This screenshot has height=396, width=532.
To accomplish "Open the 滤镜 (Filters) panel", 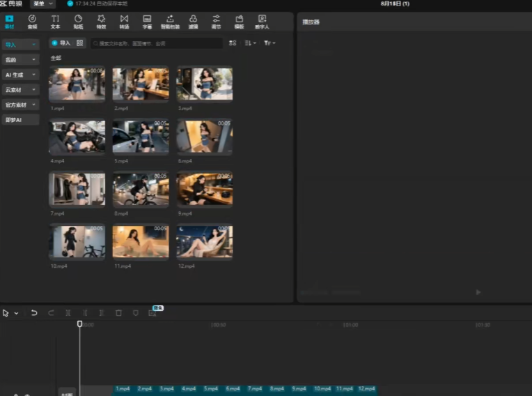I will [x=193, y=21].
